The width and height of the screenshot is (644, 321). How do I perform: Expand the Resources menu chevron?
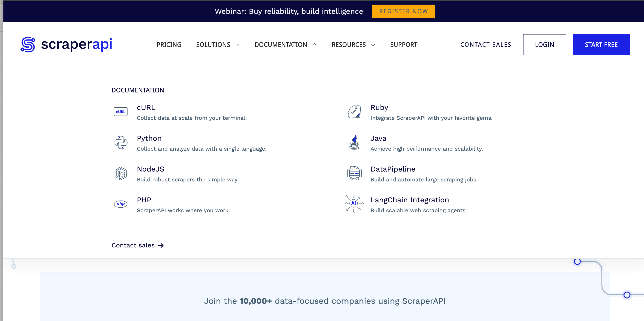click(373, 45)
